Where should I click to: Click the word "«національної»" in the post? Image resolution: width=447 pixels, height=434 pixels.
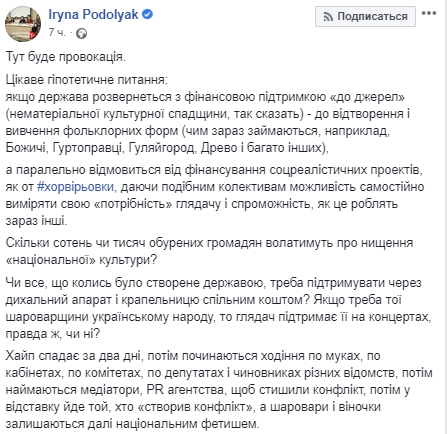click(x=46, y=260)
